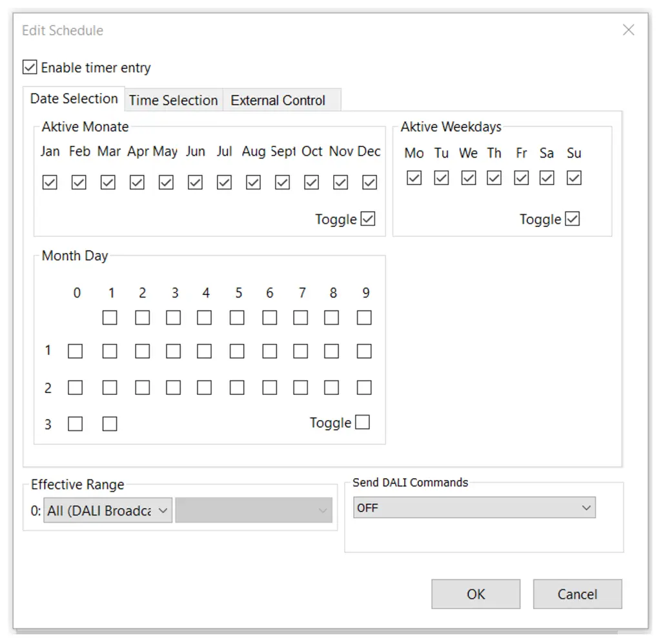Image resolution: width=661 pixels, height=644 pixels.
Task: Uncheck the Jan month checkbox
Action: pos(50,182)
